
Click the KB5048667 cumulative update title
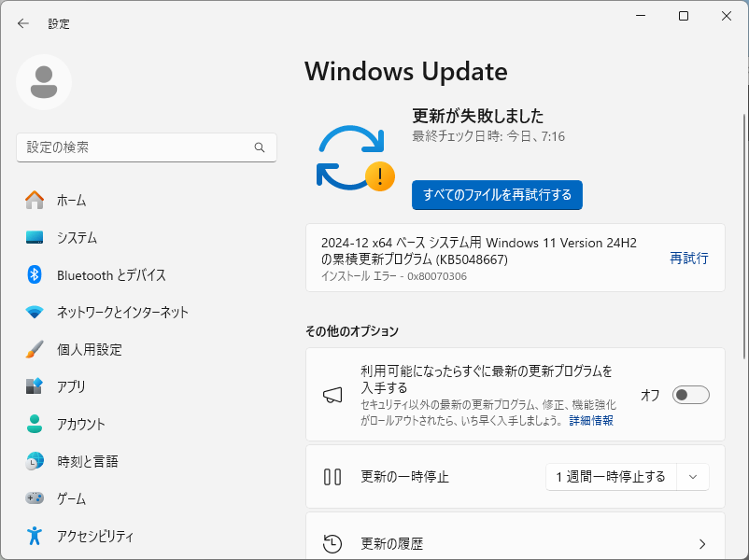point(479,251)
